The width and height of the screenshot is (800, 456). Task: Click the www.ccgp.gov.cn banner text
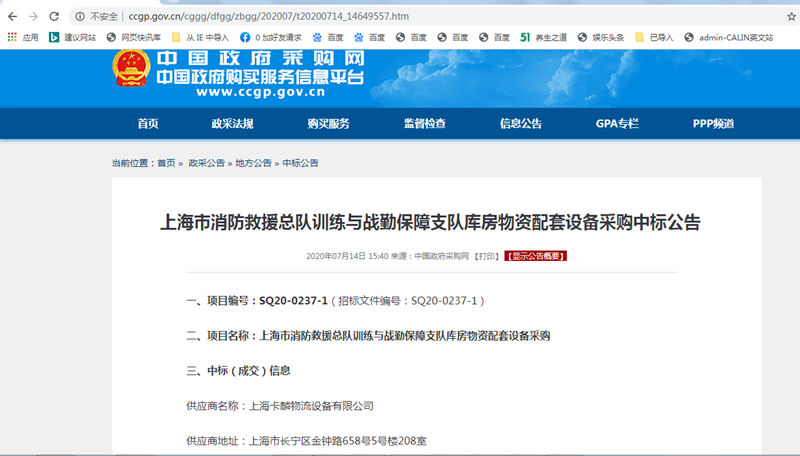pyautogui.click(x=260, y=92)
